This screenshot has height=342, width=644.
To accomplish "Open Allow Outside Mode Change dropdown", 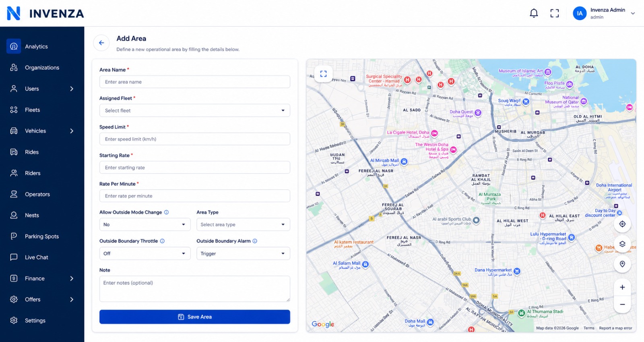I will 145,224.
